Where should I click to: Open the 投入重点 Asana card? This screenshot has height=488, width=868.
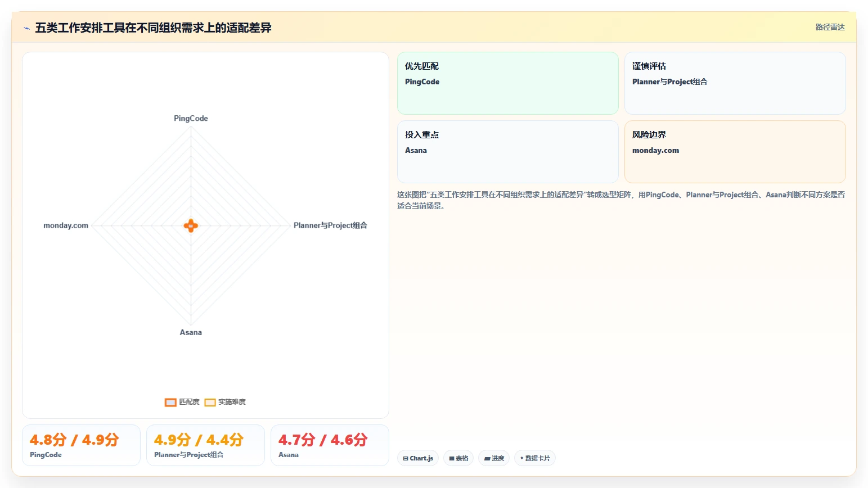pyautogui.click(x=508, y=152)
